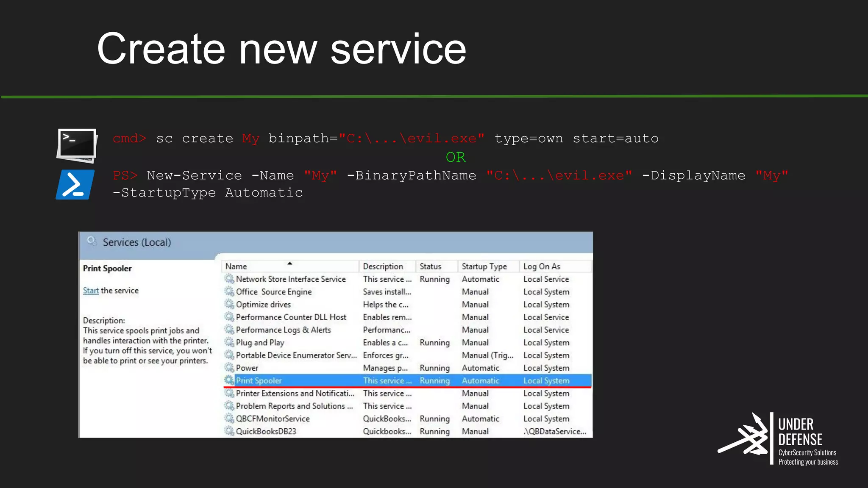Click gear icon beside Office Source Engine

coord(229,291)
